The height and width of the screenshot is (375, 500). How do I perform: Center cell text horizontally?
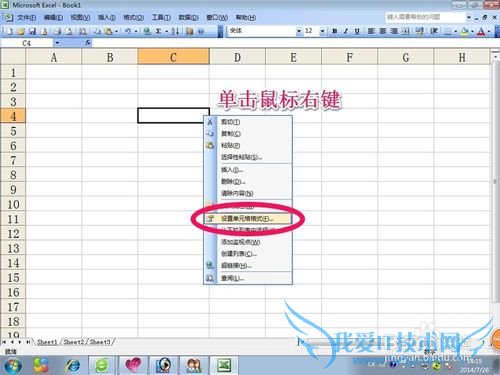(383, 31)
